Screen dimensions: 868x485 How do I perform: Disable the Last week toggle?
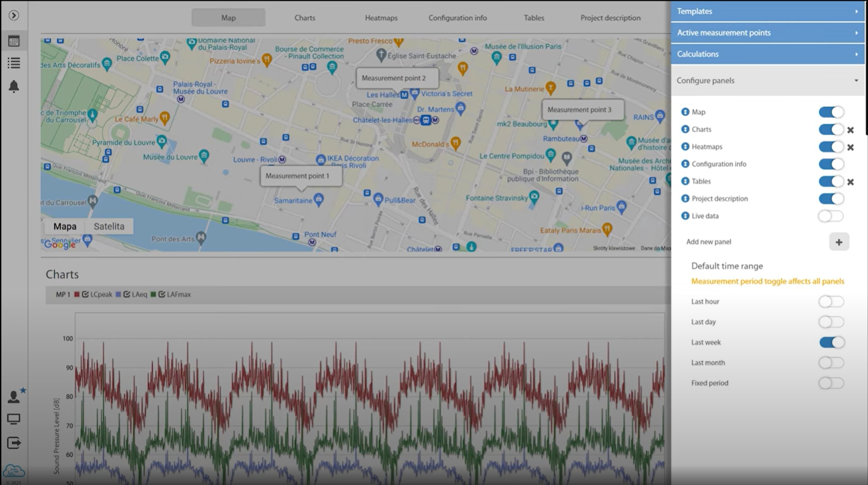click(831, 342)
